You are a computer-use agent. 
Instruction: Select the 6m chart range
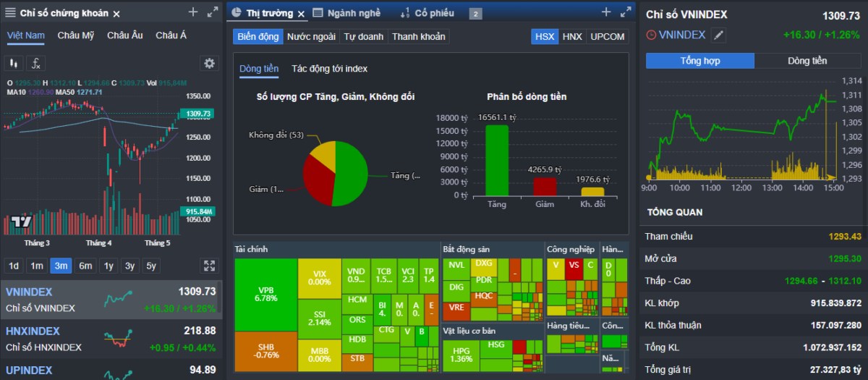(85, 266)
